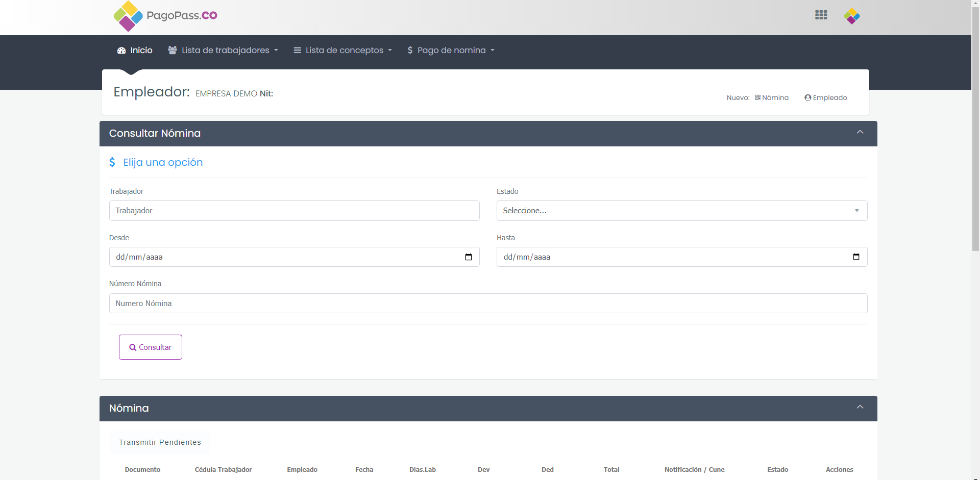This screenshot has width=980, height=480.
Task: Click the Desde date field
Action: coord(286,257)
